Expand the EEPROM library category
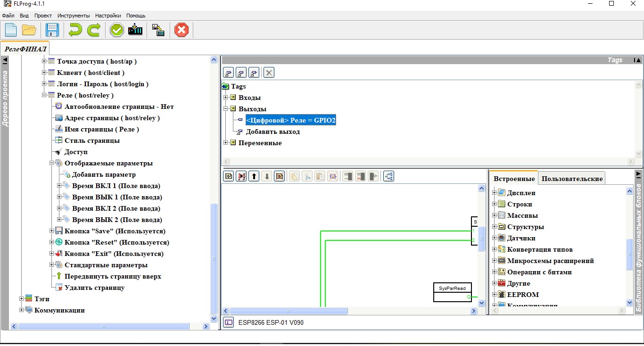 coord(495,295)
